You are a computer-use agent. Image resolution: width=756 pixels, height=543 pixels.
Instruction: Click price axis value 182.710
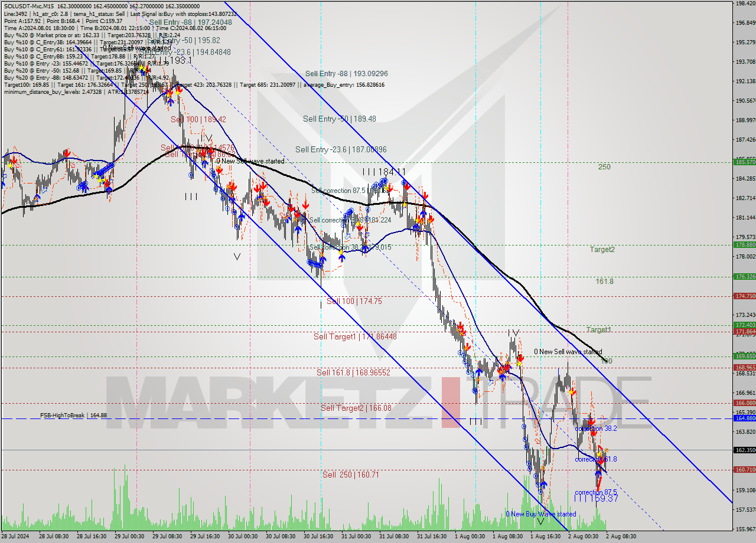tap(745, 198)
